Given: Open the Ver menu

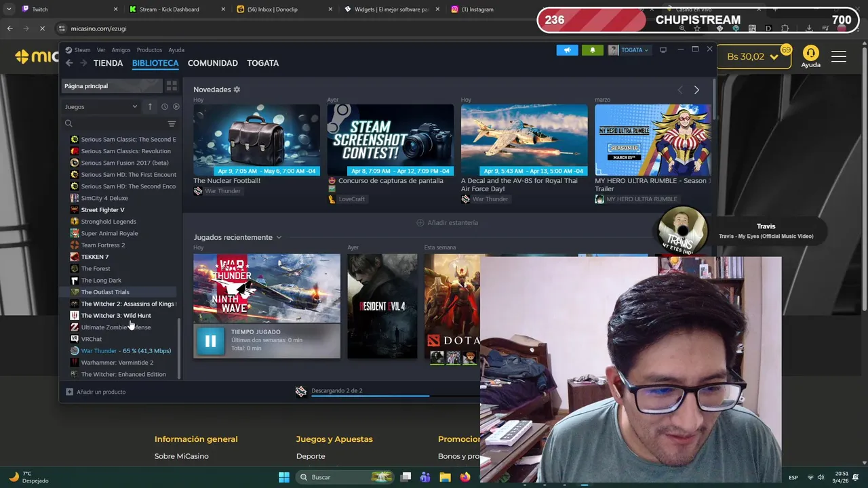Looking at the screenshot, I should 101,50.
